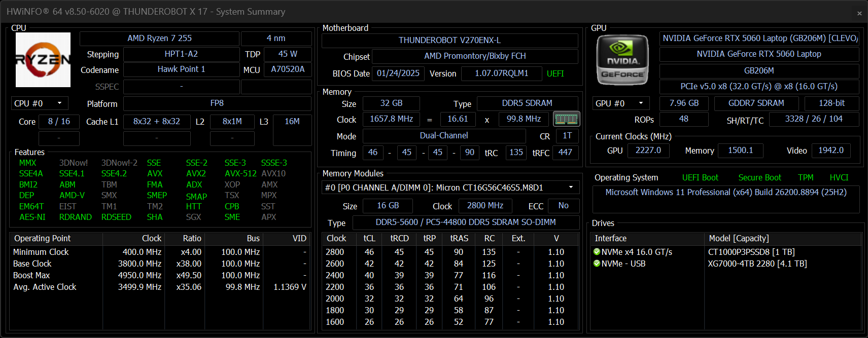The width and height of the screenshot is (868, 338).
Task: Click the Hawk Point 1 codename
Action: 181,69
